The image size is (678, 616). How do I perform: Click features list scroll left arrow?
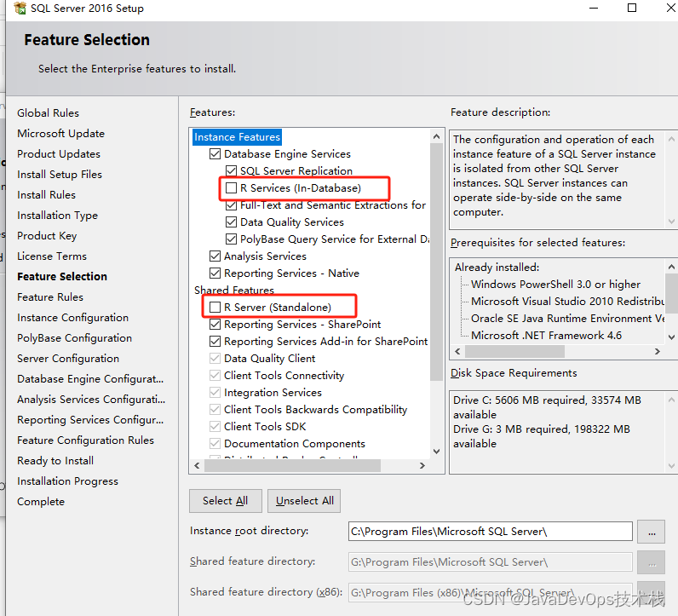pos(197,465)
